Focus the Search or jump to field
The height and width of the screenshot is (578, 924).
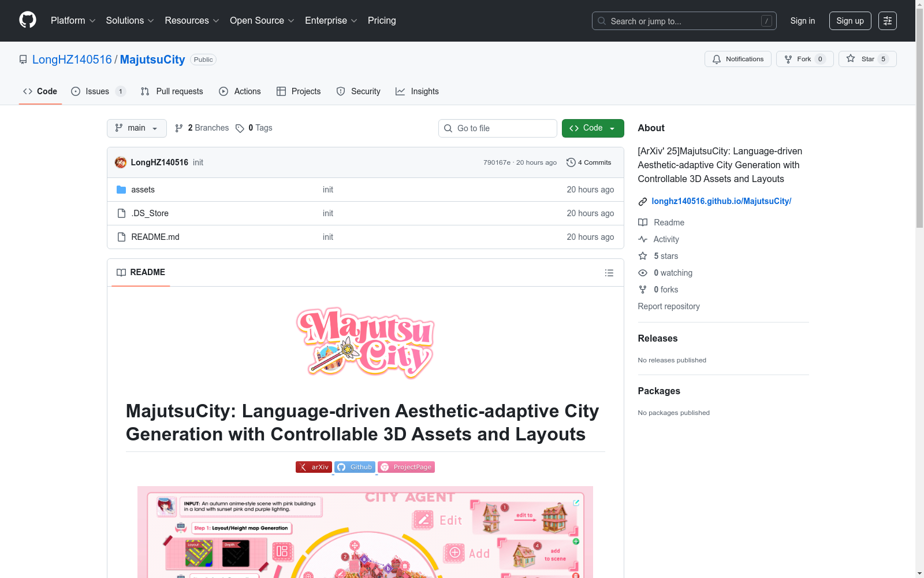pyautogui.click(x=684, y=21)
